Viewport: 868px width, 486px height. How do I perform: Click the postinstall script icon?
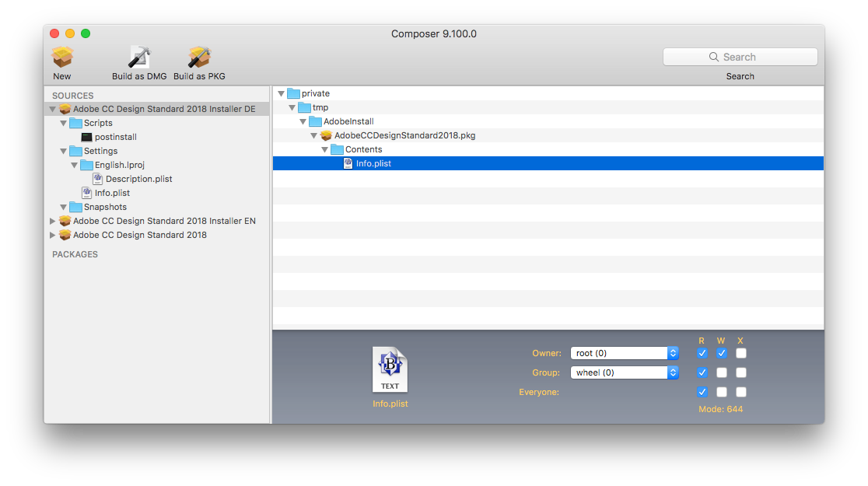point(87,137)
